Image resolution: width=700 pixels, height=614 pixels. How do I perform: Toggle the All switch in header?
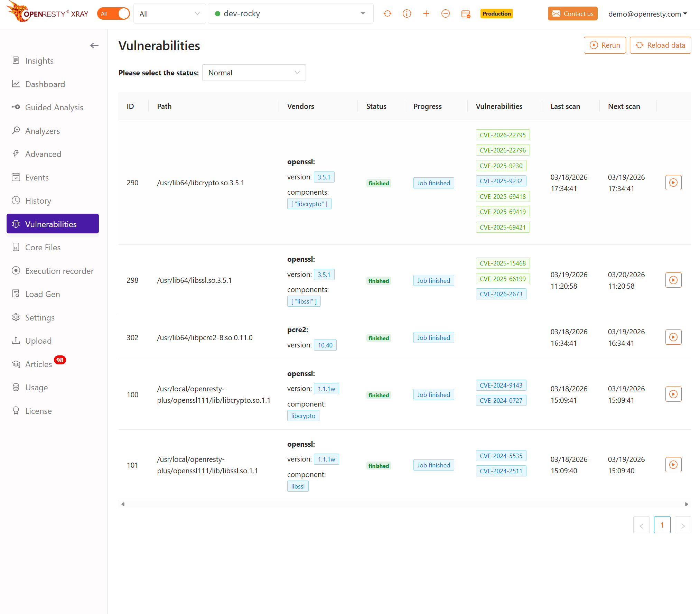click(x=113, y=14)
